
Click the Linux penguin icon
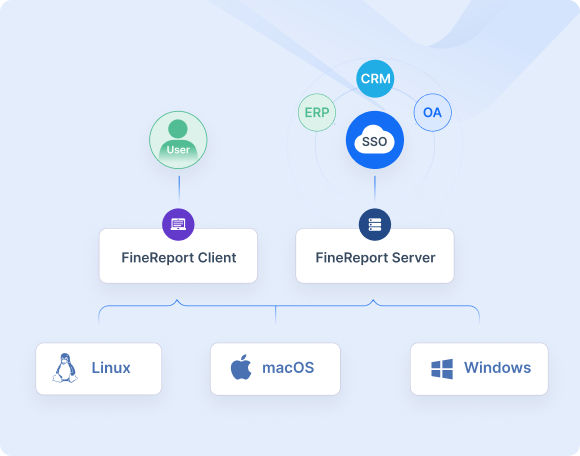point(65,368)
